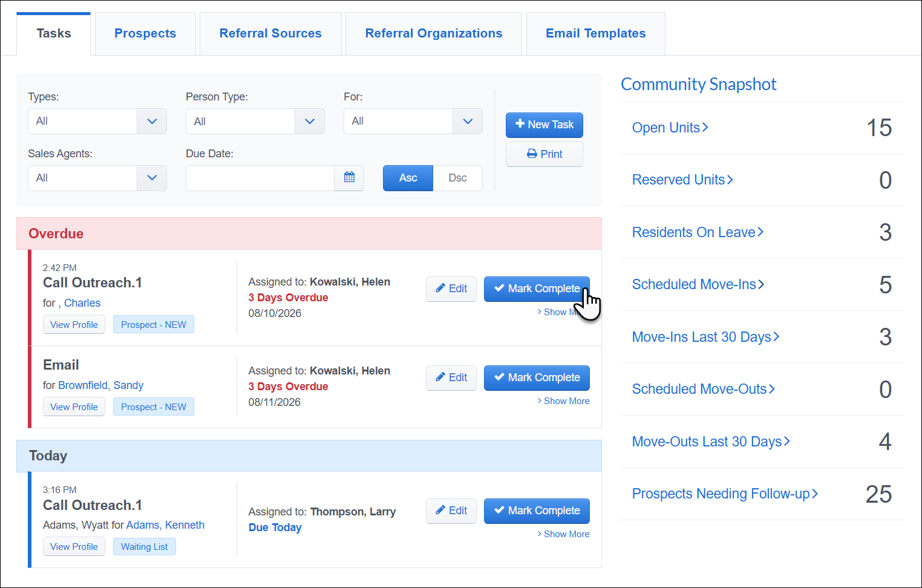
Task: Show More for Thompson's task due today
Action: pyautogui.click(x=563, y=534)
